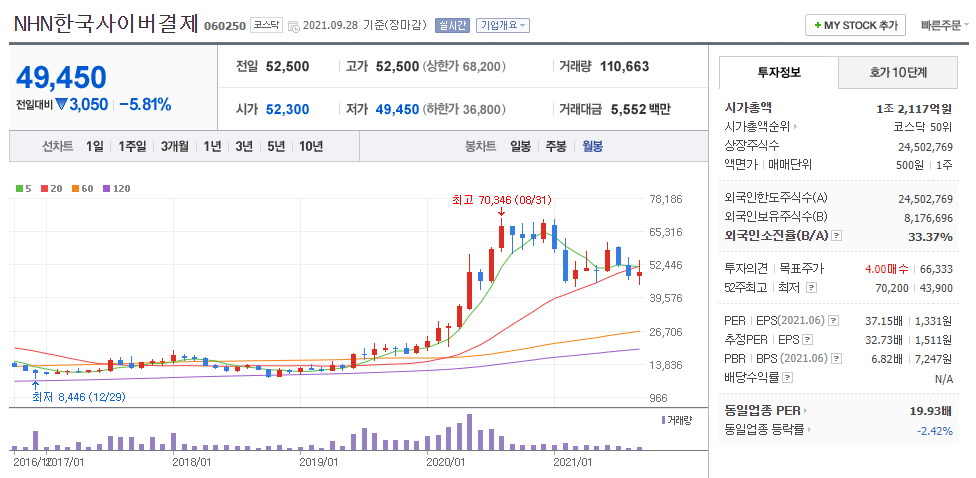Click the MY STOCK 추가 button
976x478 pixels.
(x=856, y=26)
